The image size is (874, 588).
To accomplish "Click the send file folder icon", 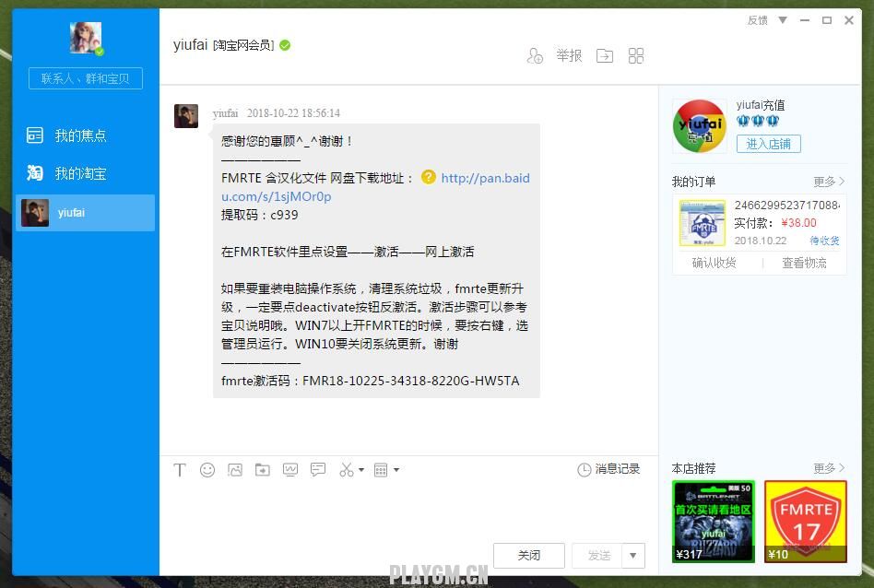I will pos(263,470).
